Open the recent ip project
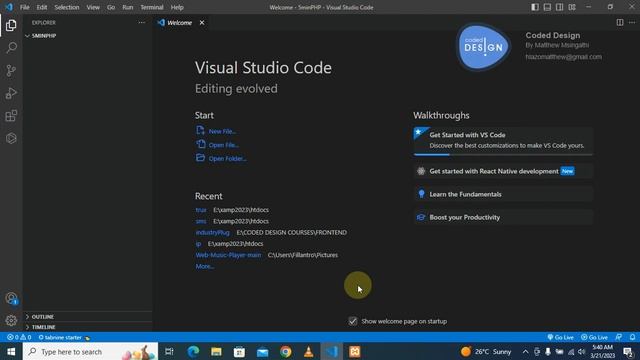 [x=198, y=244]
